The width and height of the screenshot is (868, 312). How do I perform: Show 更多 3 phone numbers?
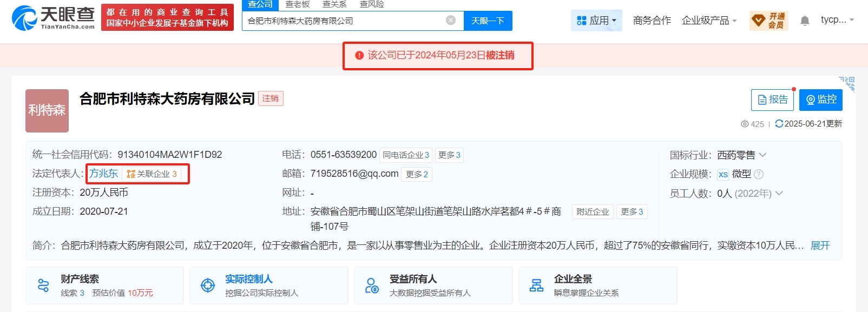point(449,155)
